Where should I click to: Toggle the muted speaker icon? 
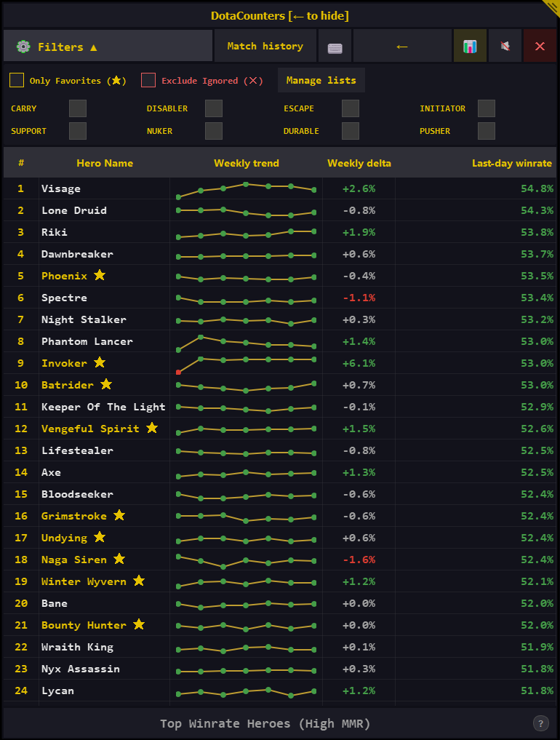(x=505, y=47)
